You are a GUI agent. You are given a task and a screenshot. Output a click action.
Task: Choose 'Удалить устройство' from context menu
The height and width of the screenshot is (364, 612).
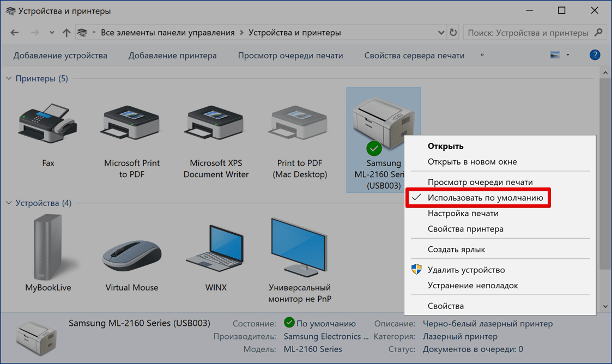466,270
